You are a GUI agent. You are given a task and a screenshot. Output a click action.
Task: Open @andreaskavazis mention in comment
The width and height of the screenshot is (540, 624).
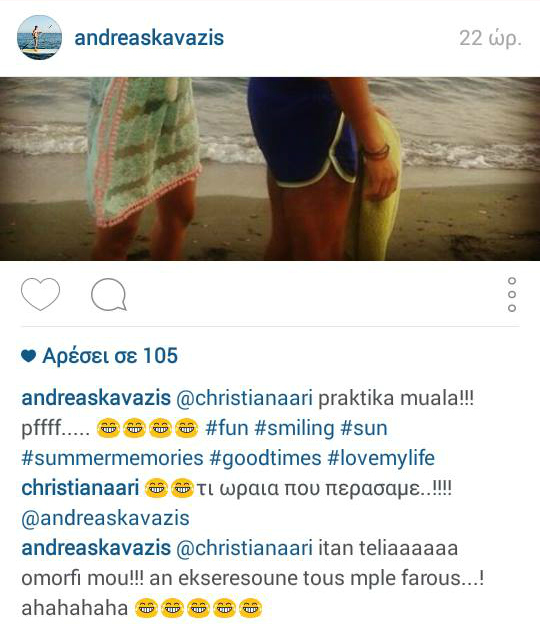[x=105, y=518]
